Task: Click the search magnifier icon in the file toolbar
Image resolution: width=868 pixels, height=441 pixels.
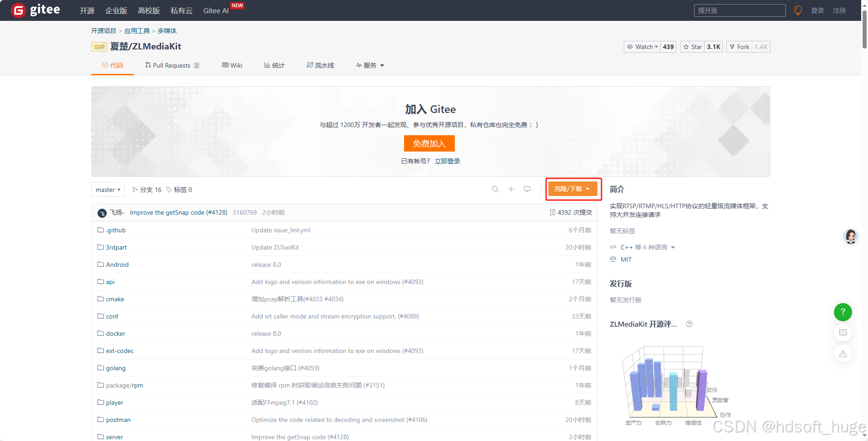Action: point(495,189)
